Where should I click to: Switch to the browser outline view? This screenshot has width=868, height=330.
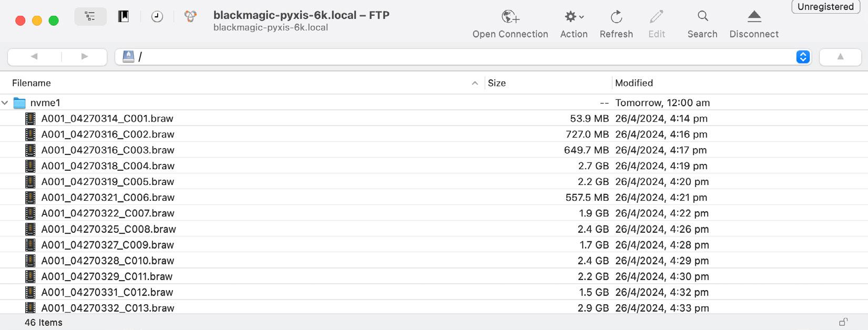90,17
